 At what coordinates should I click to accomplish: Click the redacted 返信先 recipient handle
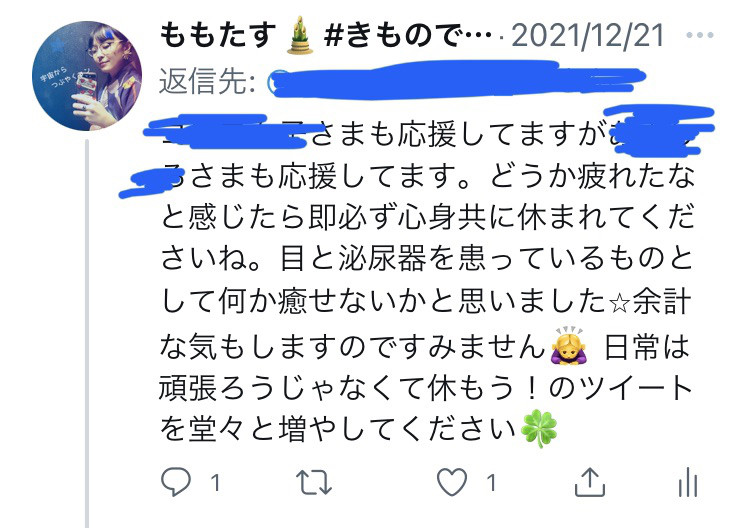coord(457,80)
